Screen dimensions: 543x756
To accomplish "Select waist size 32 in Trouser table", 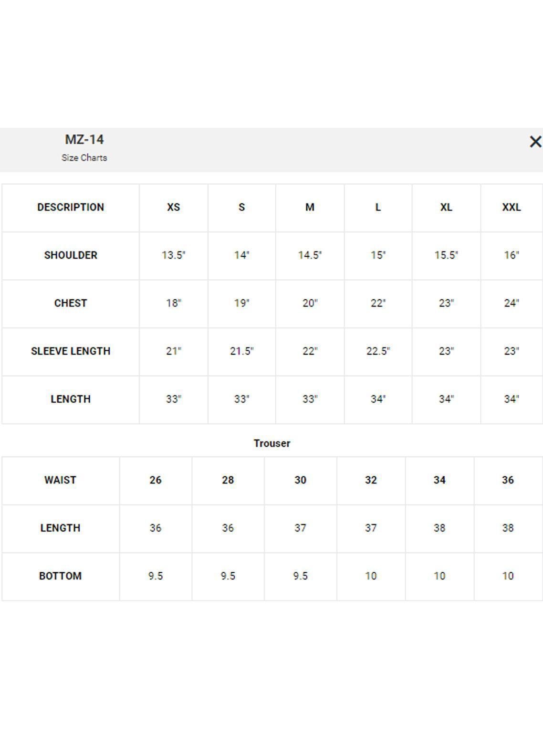I will click(x=371, y=480).
